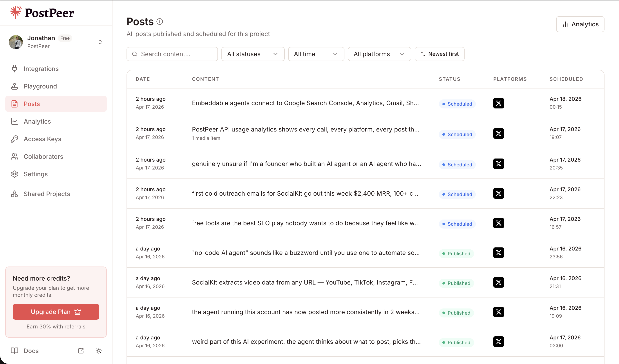This screenshot has width=619, height=364.
Task: Open Settings from sidebar
Action: coord(36,174)
